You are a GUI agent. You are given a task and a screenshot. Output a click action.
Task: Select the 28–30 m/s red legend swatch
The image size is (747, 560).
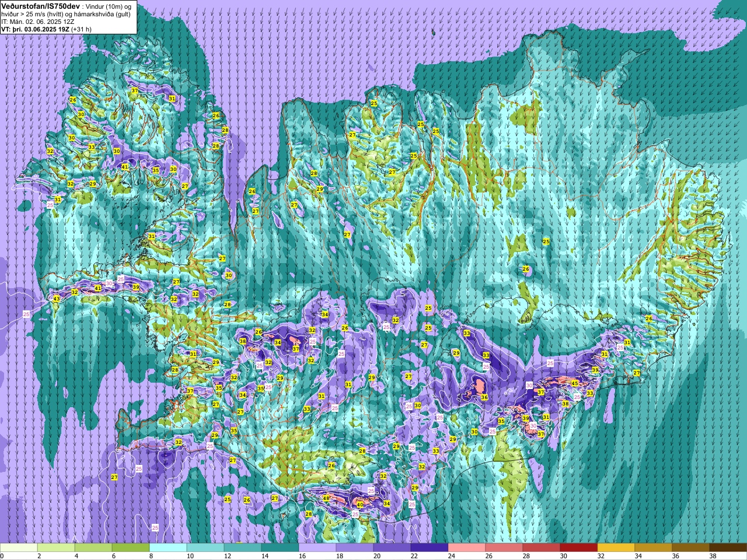click(542, 548)
